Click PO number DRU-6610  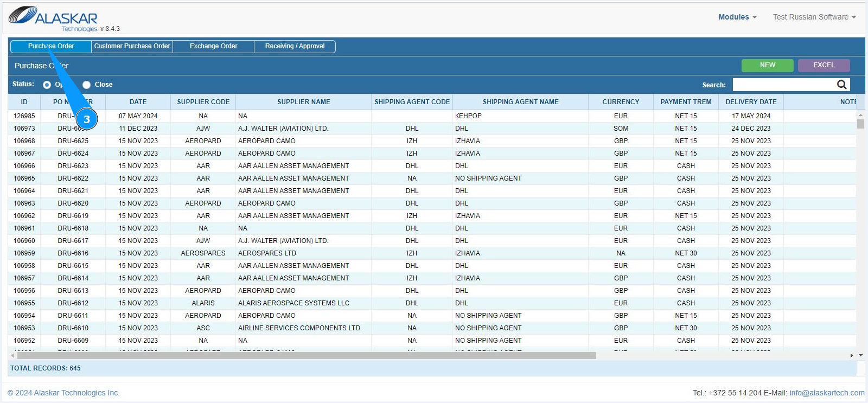(x=73, y=328)
